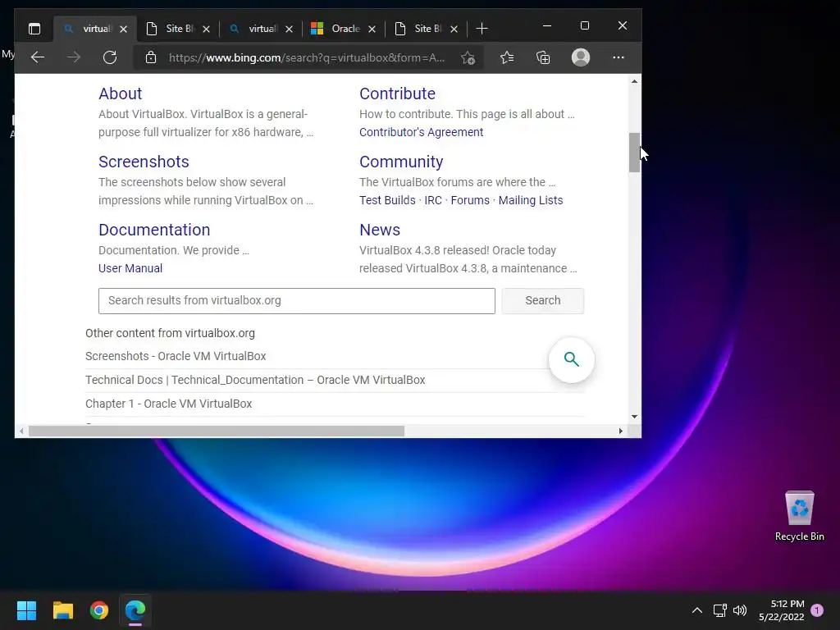Open Chapter 1 - Oracle VM VirtualBox result
This screenshot has height=630, width=840.
click(168, 404)
